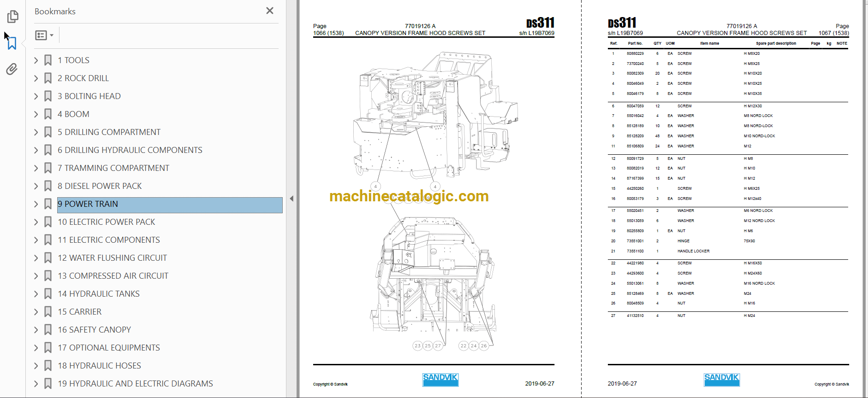The height and width of the screenshot is (398, 868).
Task: Expand the 15 CARRIER bookmark
Action: tap(36, 312)
